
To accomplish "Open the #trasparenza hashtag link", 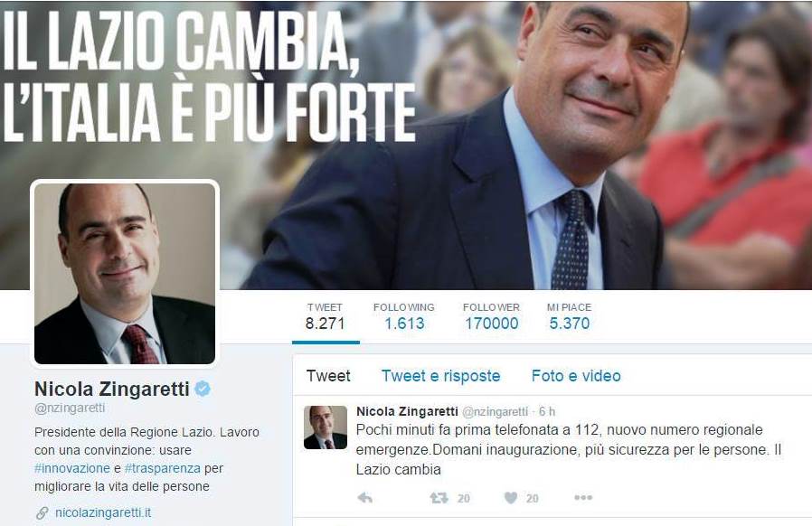I will (162, 468).
